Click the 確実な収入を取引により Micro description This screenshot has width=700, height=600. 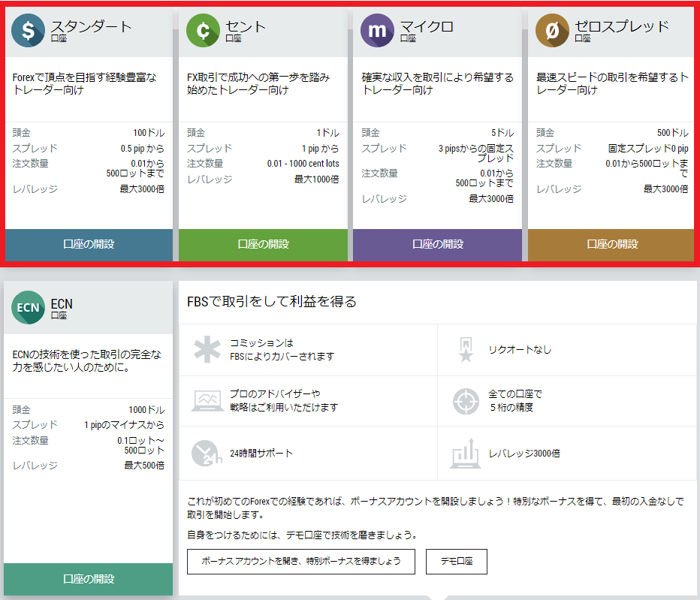click(x=437, y=84)
